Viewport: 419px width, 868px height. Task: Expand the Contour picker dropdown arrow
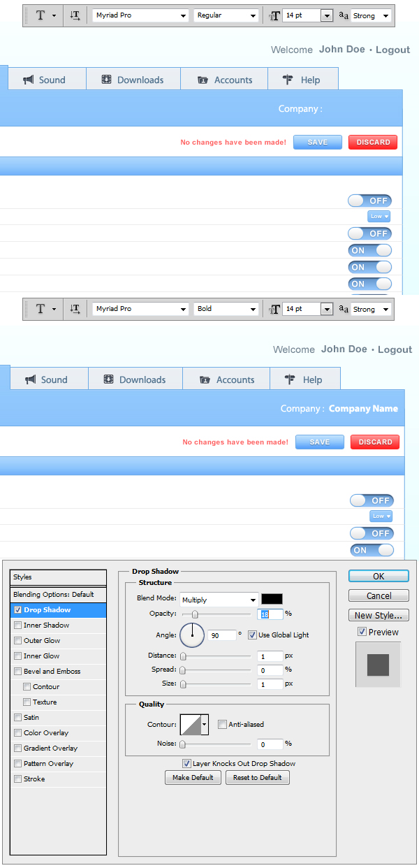pyautogui.click(x=205, y=726)
